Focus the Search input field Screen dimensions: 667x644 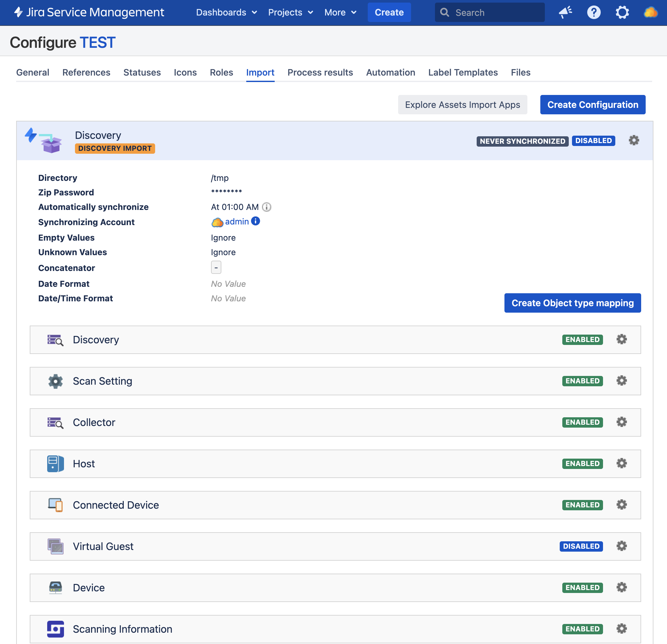pos(490,13)
